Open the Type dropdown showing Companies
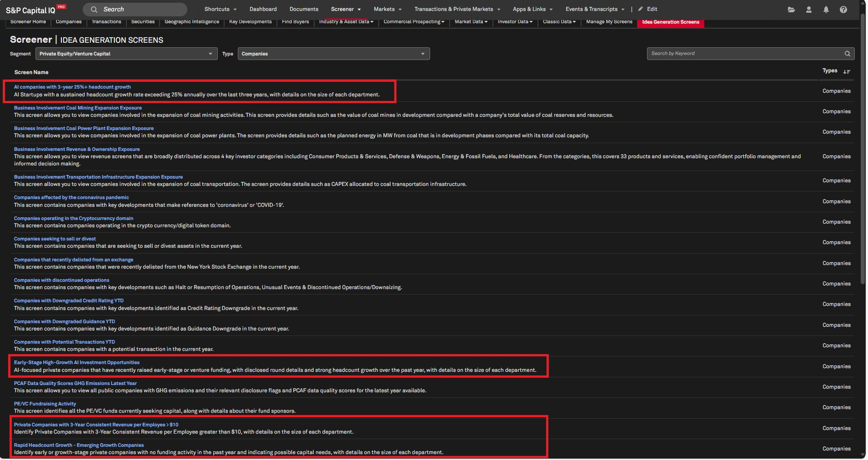The height and width of the screenshot is (460, 868). (x=334, y=54)
